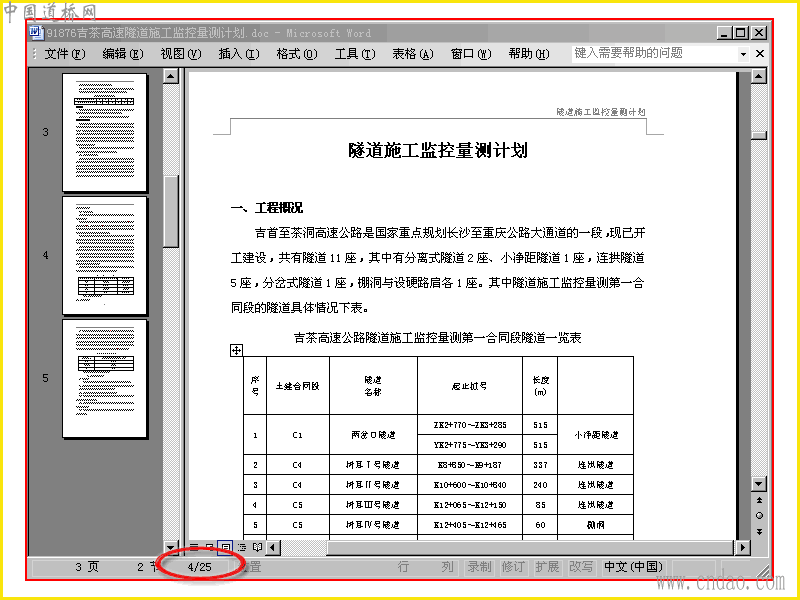Screen dimensions: 800x600
Task: Click the Select Browse Object circle button
Action: [x=759, y=516]
